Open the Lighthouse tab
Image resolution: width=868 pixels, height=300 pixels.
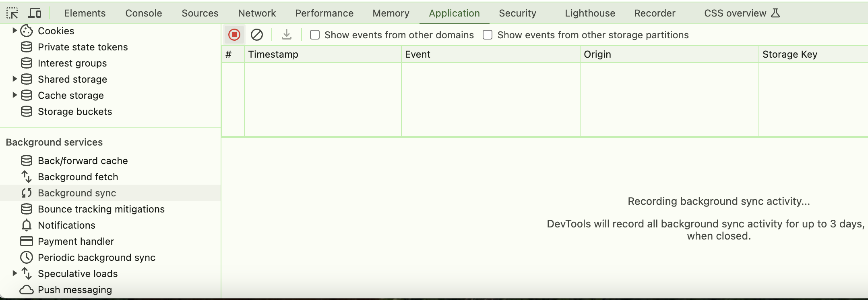pos(590,13)
